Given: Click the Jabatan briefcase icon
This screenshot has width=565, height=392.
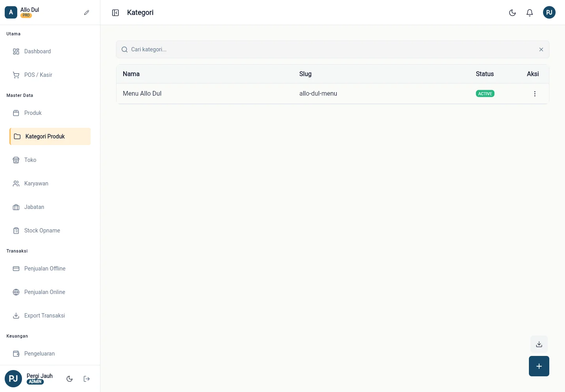Looking at the screenshot, I should click(16, 207).
